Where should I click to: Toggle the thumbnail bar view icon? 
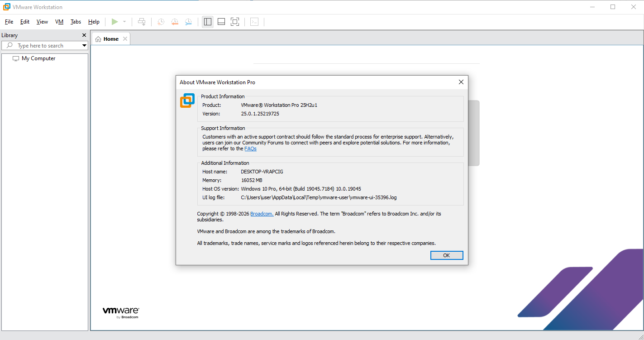(221, 22)
